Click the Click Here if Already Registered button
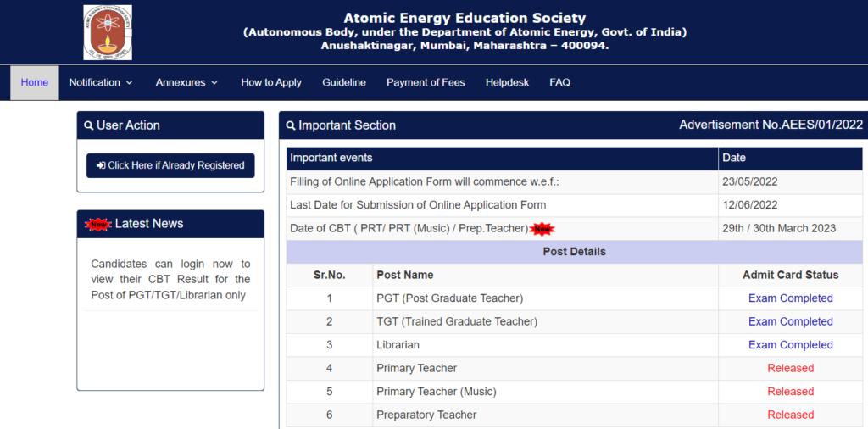 (170, 165)
